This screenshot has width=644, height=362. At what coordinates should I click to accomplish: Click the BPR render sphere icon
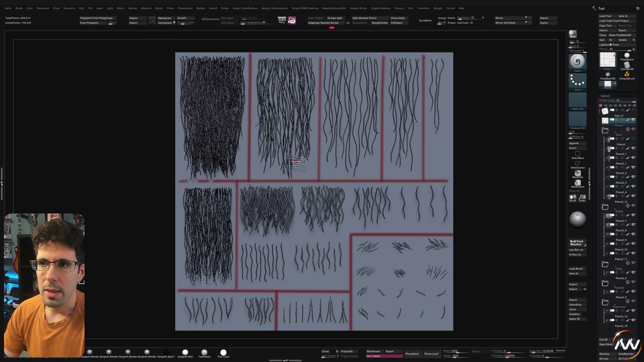click(573, 34)
